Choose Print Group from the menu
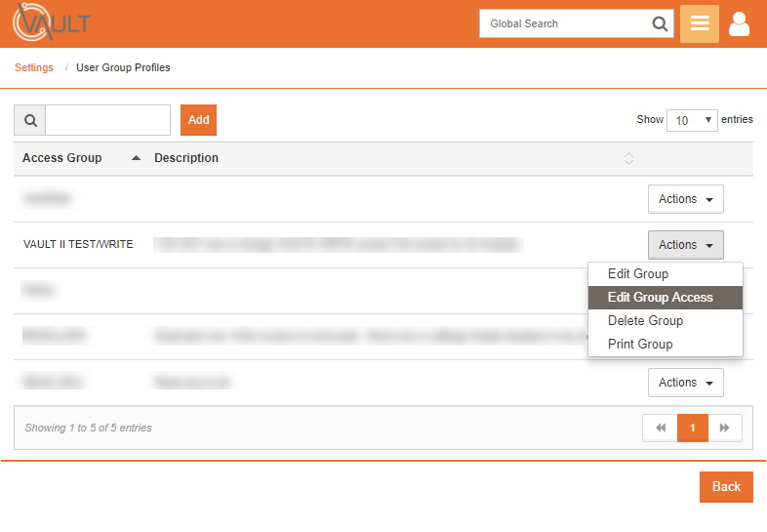The width and height of the screenshot is (767, 532). coord(666,345)
